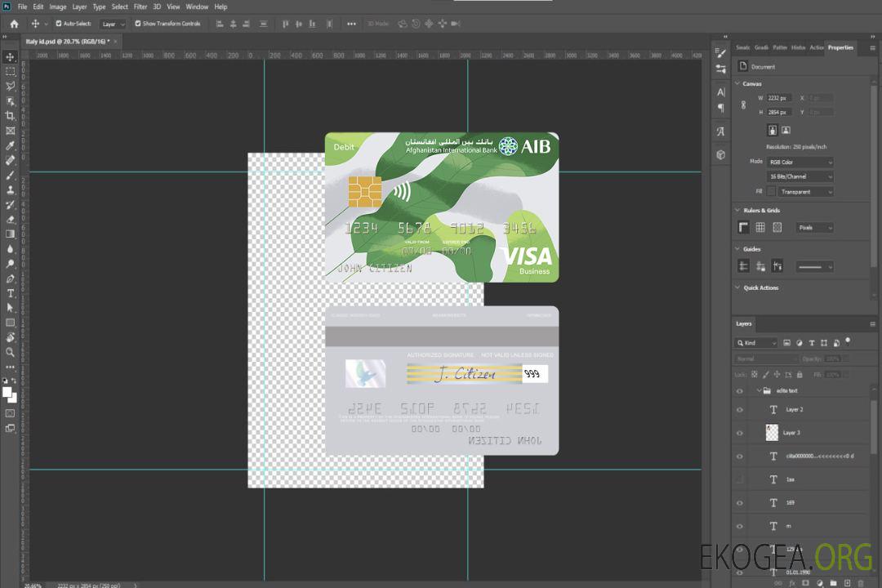
Task: Click the foreground color swatch
Action: (7, 392)
